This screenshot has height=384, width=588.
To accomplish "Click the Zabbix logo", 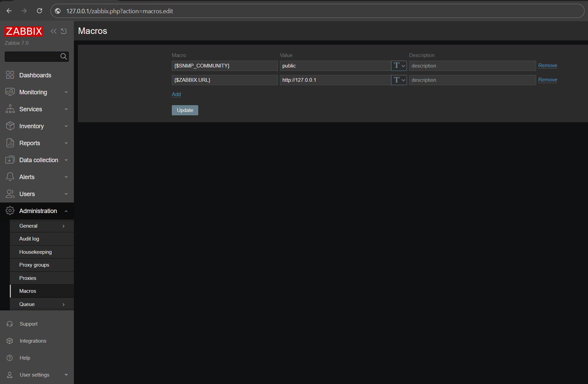I will (24, 31).
